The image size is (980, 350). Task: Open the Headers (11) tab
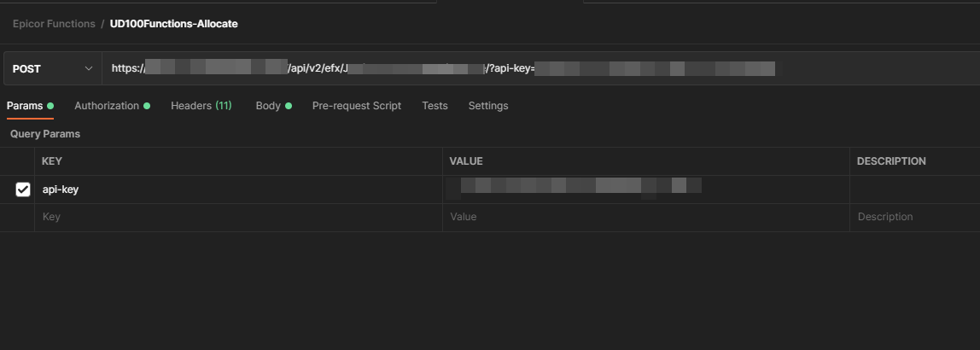[x=201, y=106]
